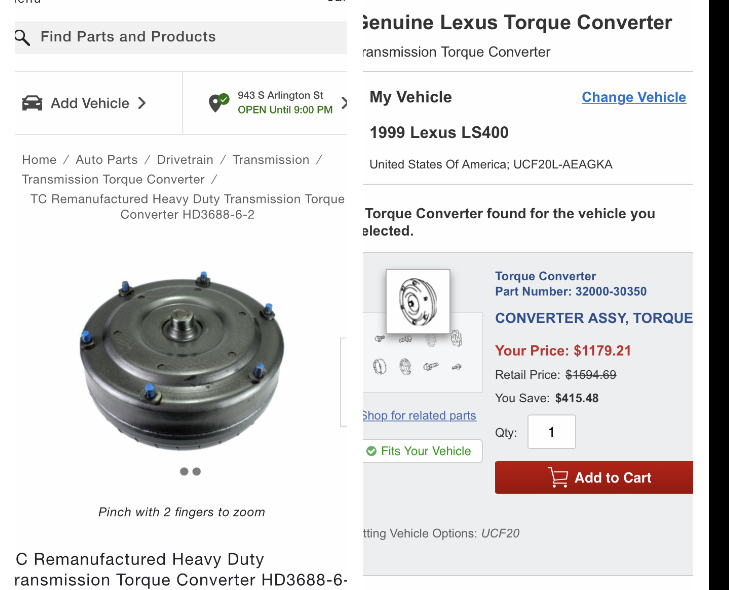The width and height of the screenshot is (729, 590).
Task: Click the store location pin icon
Action: pos(218,103)
